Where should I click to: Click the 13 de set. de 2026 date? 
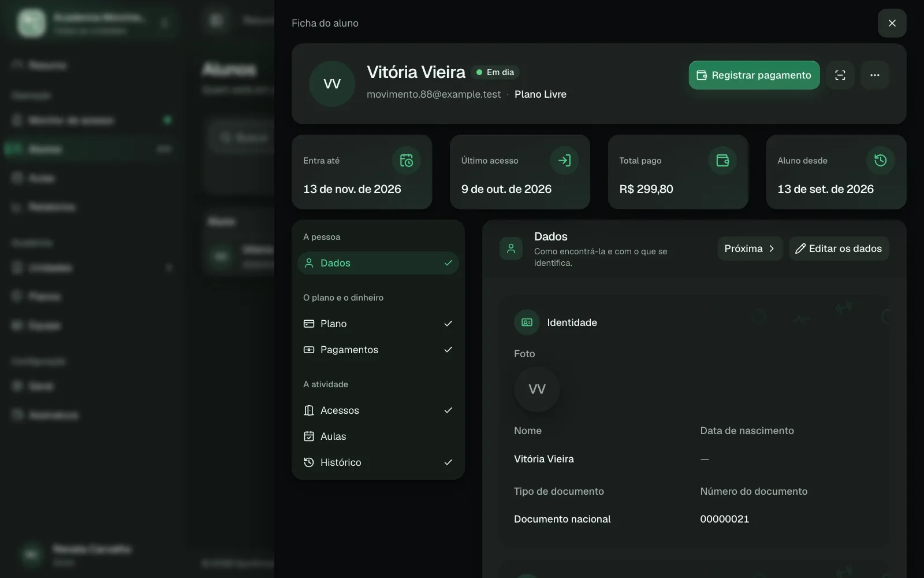click(826, 189)
